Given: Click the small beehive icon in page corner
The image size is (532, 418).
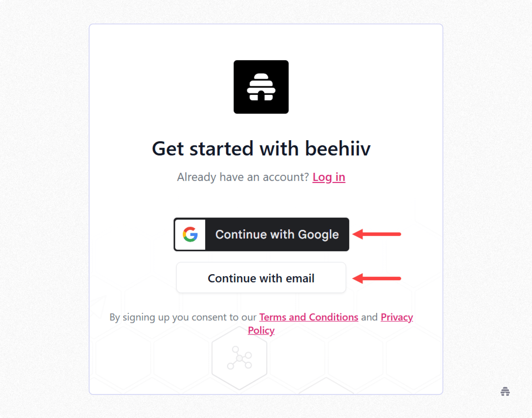Looking at the screenshot, I should [505, 391].
